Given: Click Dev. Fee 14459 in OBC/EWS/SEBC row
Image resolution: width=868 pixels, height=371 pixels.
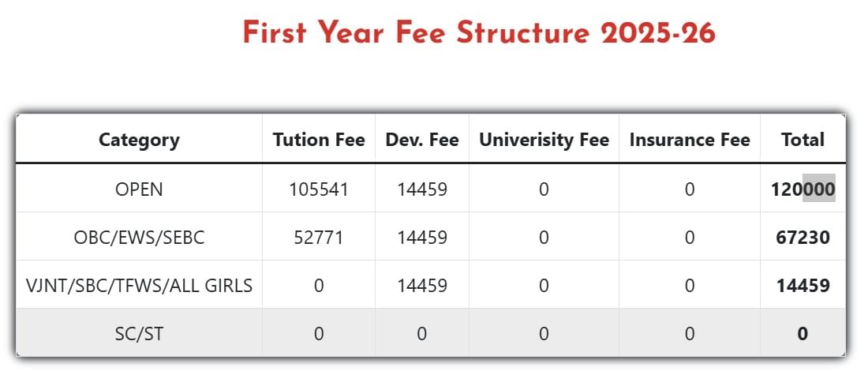Looking at the screenshot, I should [x=422, y=237].
